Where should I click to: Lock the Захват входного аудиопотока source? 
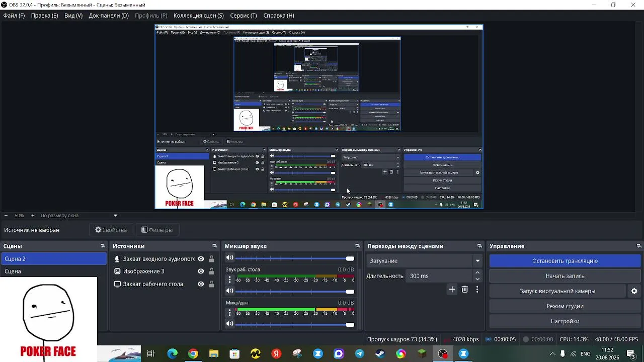(x=211, y=259)
